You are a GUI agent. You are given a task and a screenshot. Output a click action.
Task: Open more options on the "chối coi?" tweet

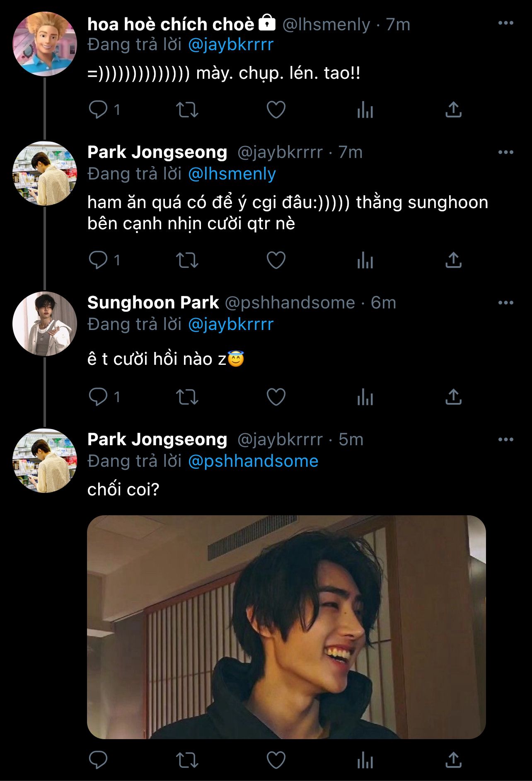(505, 439)
